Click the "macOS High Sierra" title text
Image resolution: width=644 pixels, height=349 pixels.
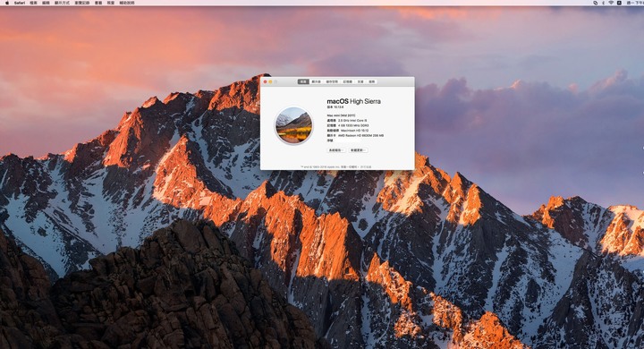pos(353,101)
